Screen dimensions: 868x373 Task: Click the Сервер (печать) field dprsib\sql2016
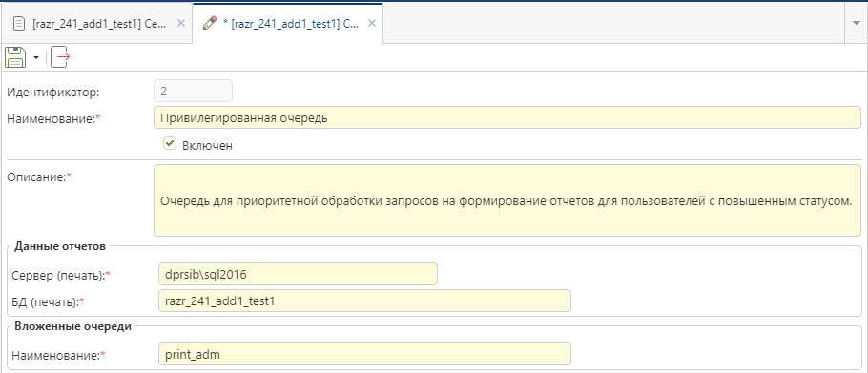click(x=298, y=274)
